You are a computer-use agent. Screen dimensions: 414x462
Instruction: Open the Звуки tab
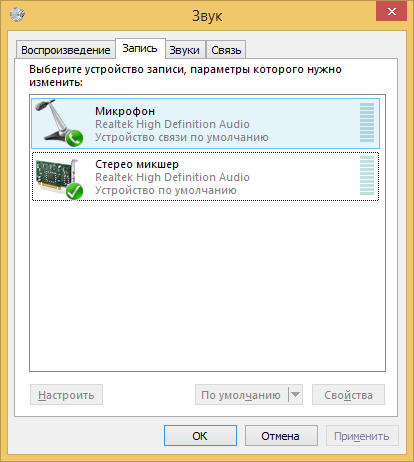point(185,50)
